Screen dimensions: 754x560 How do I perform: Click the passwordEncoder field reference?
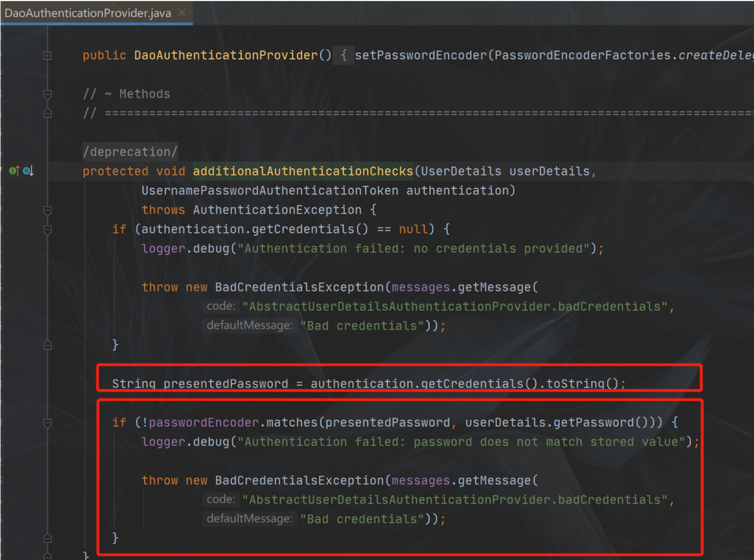tap(204, 422)
